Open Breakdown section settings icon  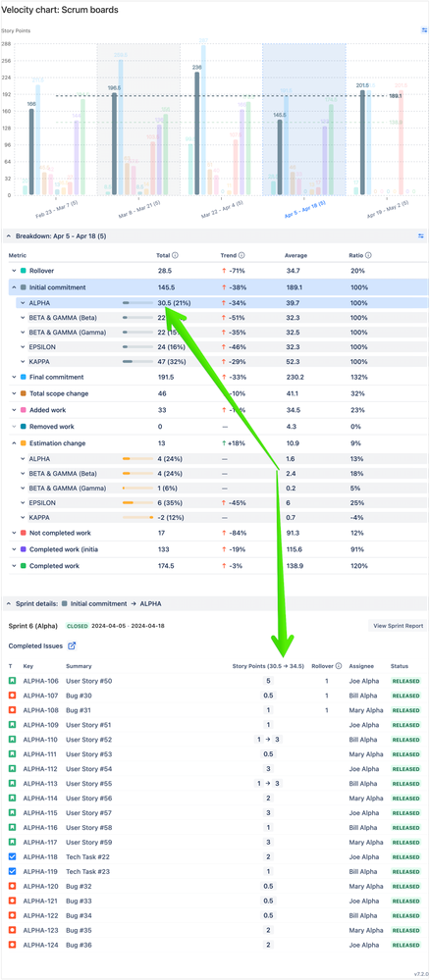pyautogui.click(x=421, y=235)
